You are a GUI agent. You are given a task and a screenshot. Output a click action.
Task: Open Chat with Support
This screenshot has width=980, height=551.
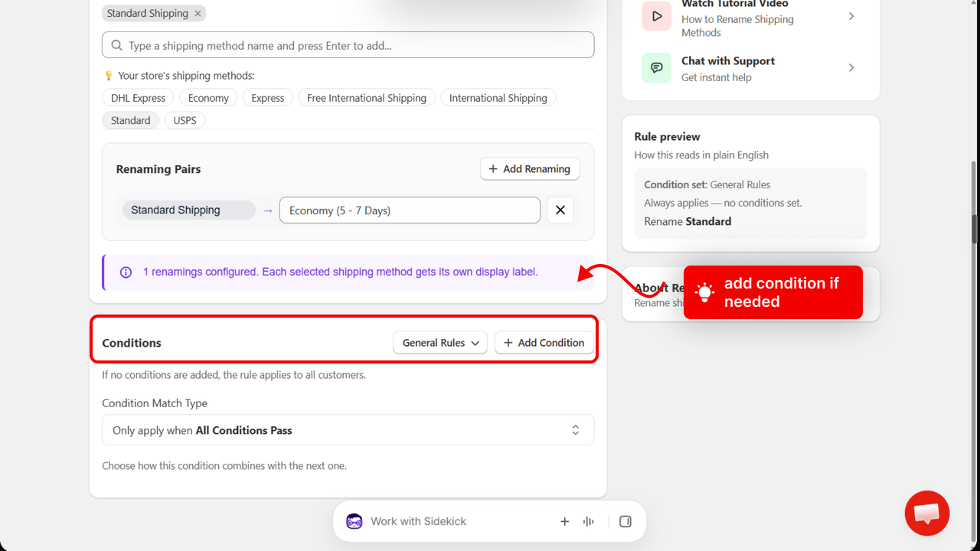[751, 68]
